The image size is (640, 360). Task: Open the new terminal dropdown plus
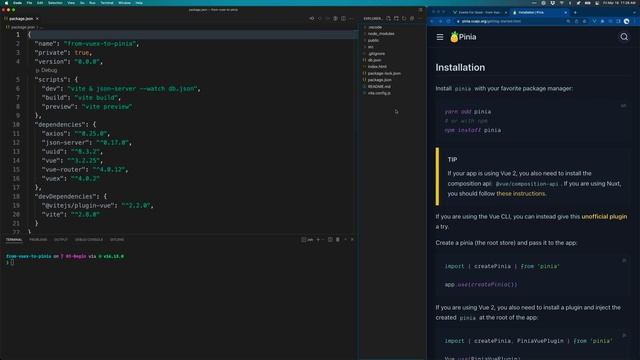[x=318, y=240]
